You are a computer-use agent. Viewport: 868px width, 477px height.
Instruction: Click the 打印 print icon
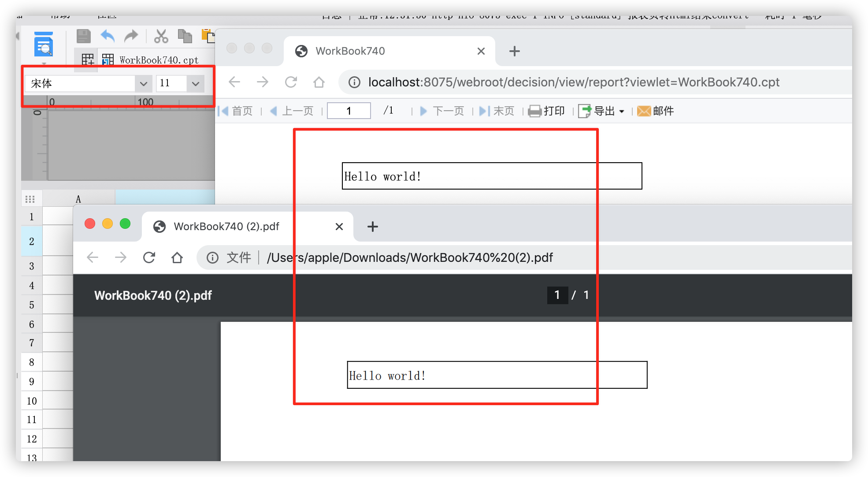click(535, 111)
